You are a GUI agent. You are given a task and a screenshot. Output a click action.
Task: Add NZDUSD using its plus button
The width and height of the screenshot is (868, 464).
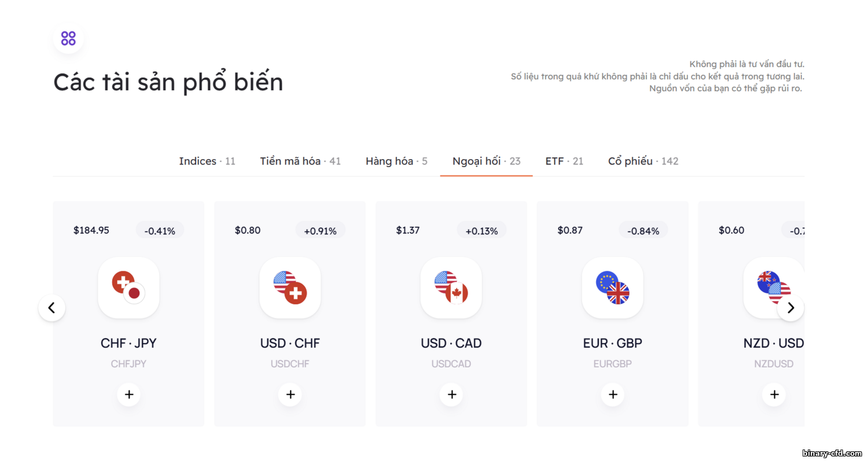tap(774, 395)
